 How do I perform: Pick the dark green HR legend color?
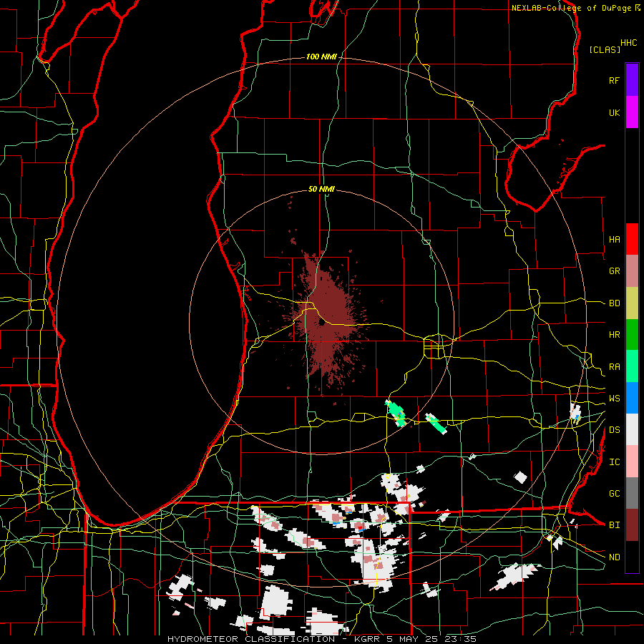point(632,335)
